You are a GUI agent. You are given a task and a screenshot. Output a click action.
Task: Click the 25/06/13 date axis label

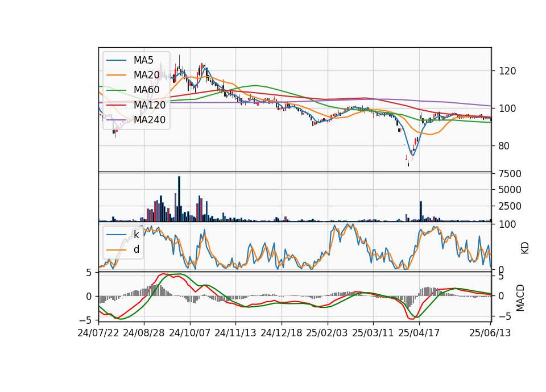[490, 333]
